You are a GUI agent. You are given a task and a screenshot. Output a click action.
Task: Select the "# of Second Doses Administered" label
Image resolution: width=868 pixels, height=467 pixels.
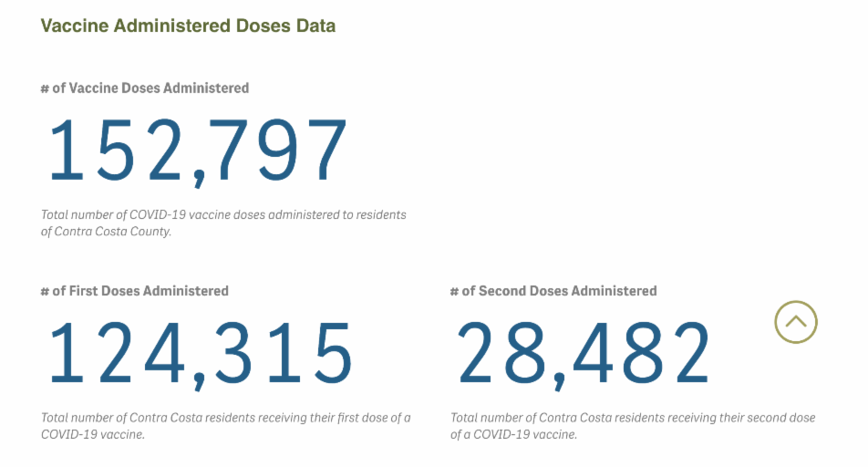pos(553,291)
